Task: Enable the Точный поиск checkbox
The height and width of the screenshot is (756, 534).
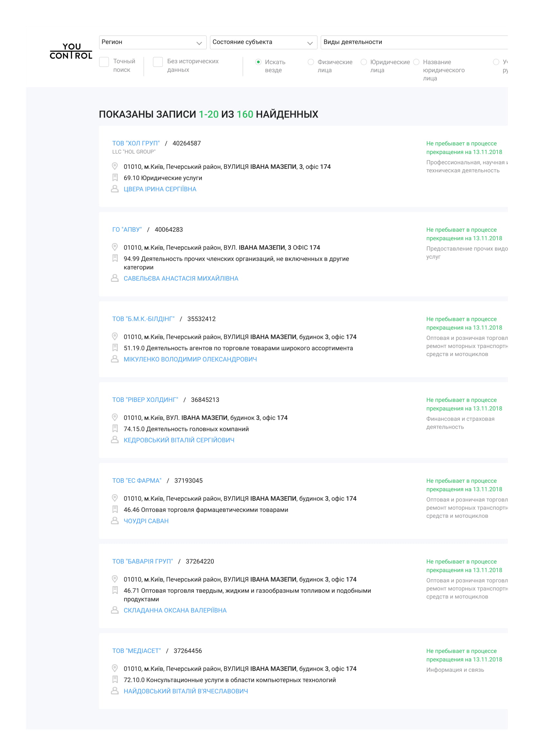Action: tap(104, 62)
